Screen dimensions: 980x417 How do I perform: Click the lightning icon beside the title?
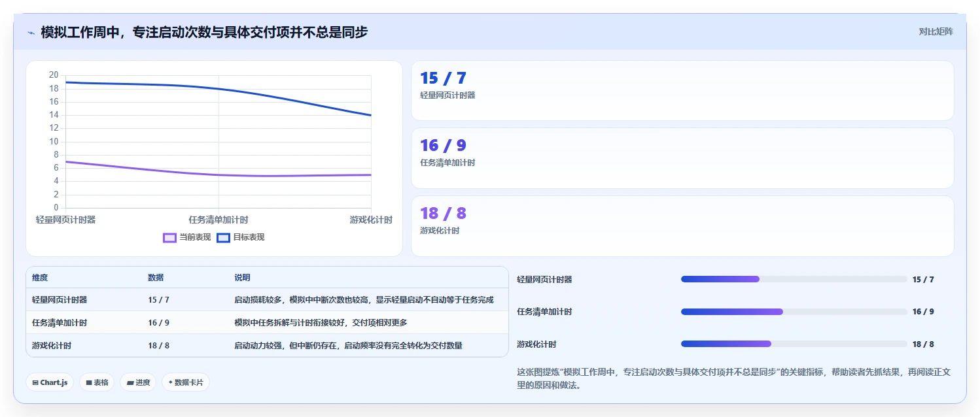[31, 32]
